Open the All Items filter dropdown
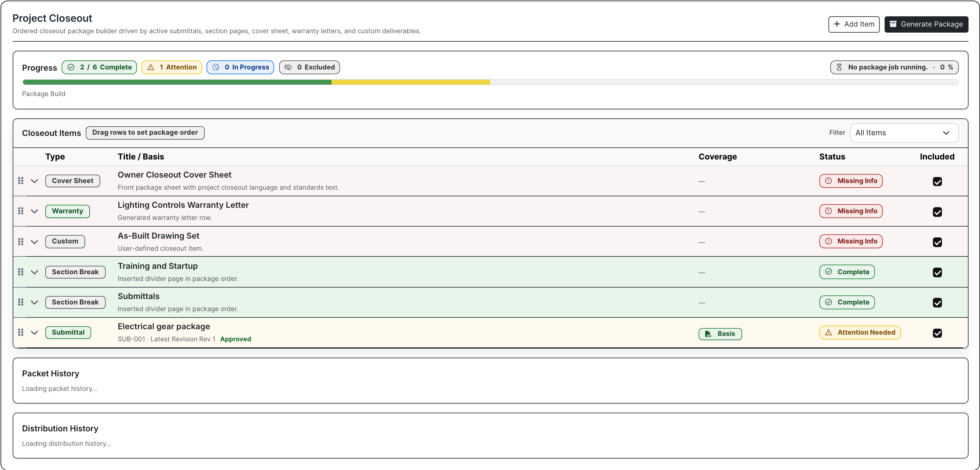Viewport: 980px width, 470px height. [904, 133]
